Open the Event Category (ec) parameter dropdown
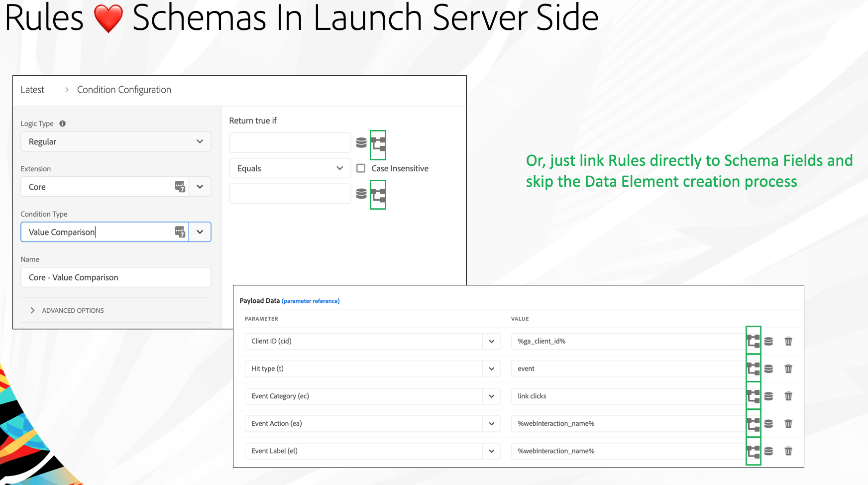This screenshot has width=868, height=485. [491, 396]
